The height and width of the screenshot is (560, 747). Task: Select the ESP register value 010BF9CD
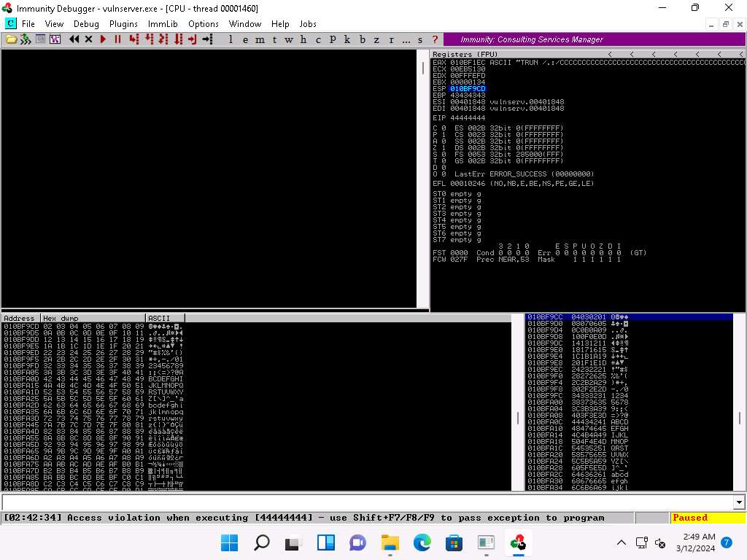[468, 89]
